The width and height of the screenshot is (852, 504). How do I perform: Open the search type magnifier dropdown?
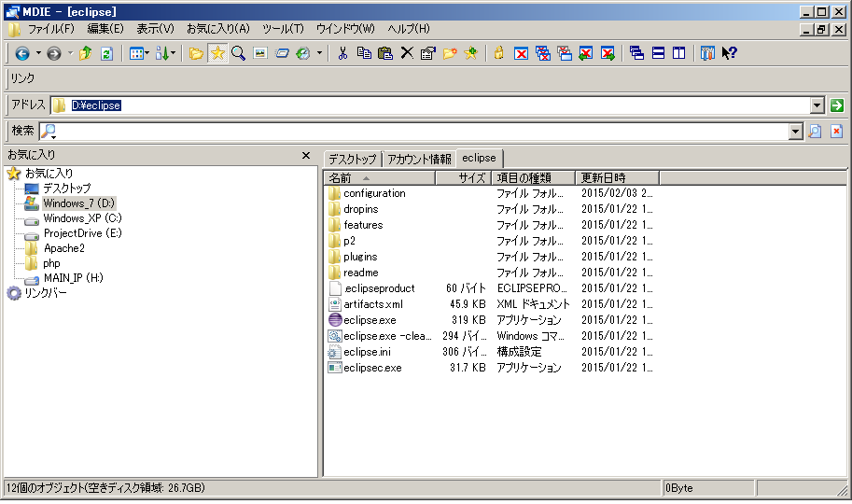pos(49,131)
